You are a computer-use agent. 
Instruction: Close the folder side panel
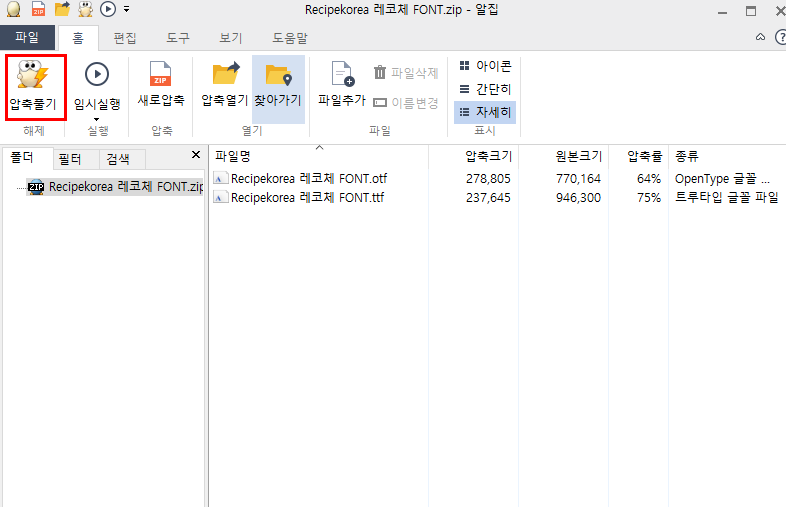196,154
